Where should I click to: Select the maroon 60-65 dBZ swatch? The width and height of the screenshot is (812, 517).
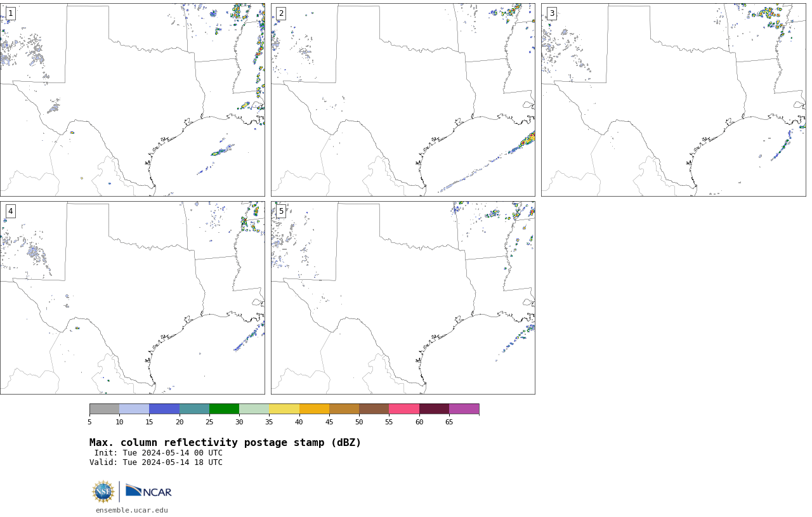[434, 409]
